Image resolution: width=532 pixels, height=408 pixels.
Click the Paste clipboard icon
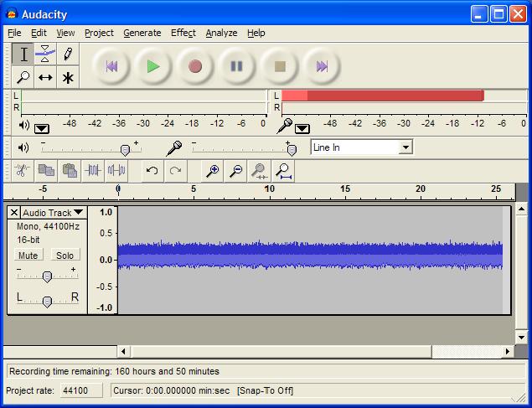[70, 170]
